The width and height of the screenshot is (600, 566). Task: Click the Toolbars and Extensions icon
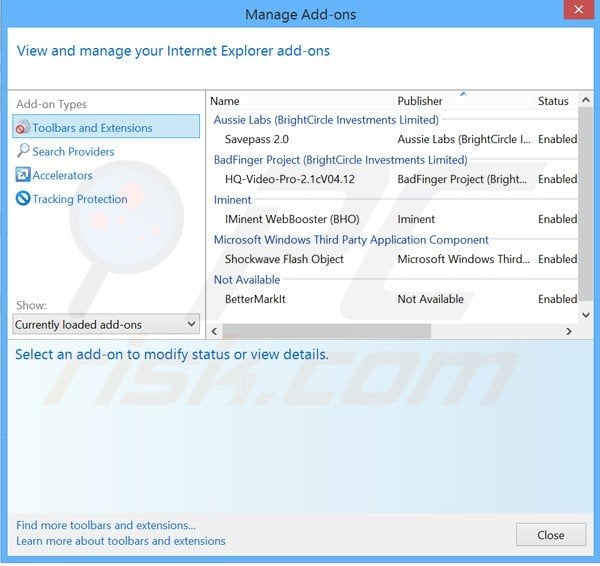23,127
